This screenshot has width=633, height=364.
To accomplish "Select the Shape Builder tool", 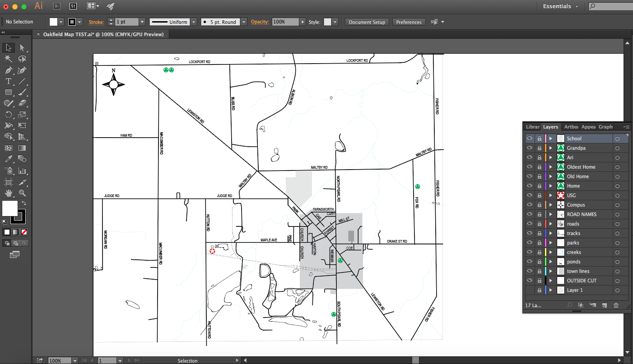I will [x=9, y=137].
